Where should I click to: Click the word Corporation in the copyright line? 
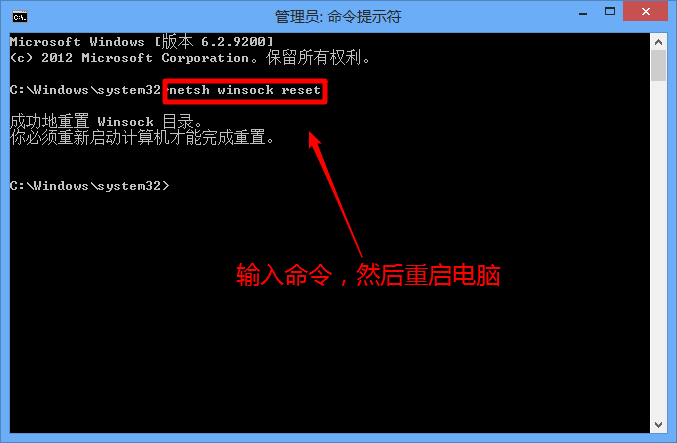pos(206,58)
